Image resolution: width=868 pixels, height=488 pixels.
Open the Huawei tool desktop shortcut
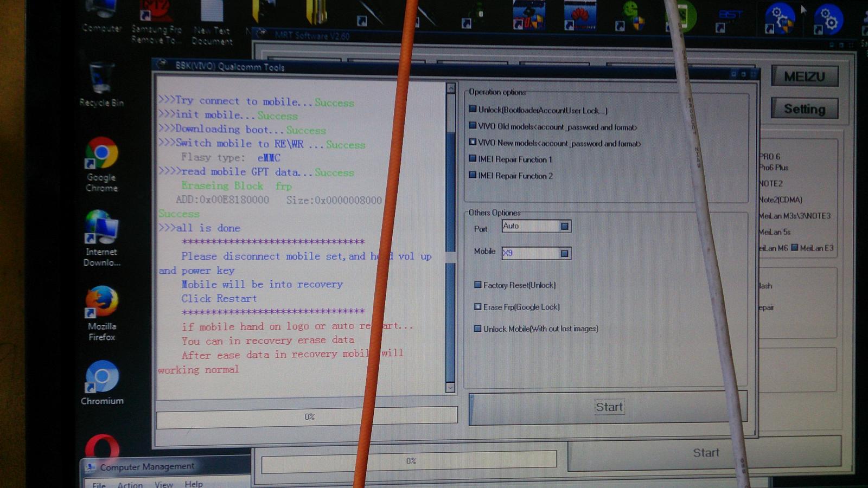[580, 15]
